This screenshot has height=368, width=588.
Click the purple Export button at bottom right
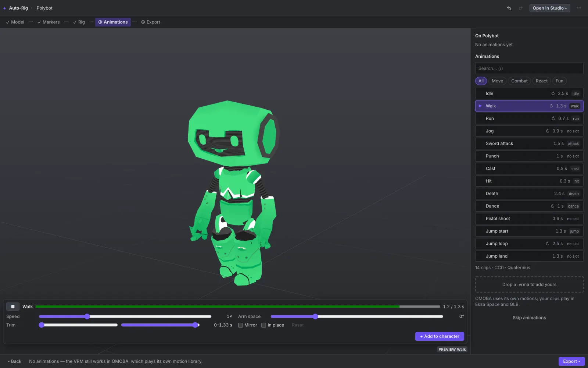click(571, 361)
